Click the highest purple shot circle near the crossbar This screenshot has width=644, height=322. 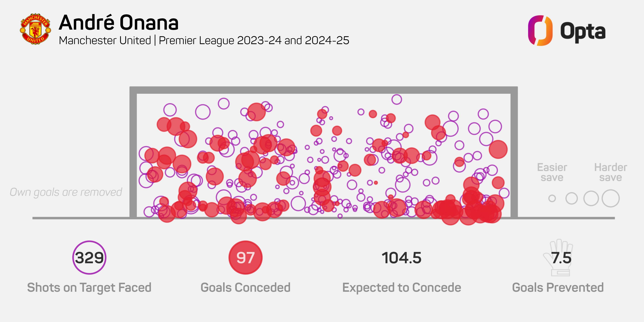396,99
